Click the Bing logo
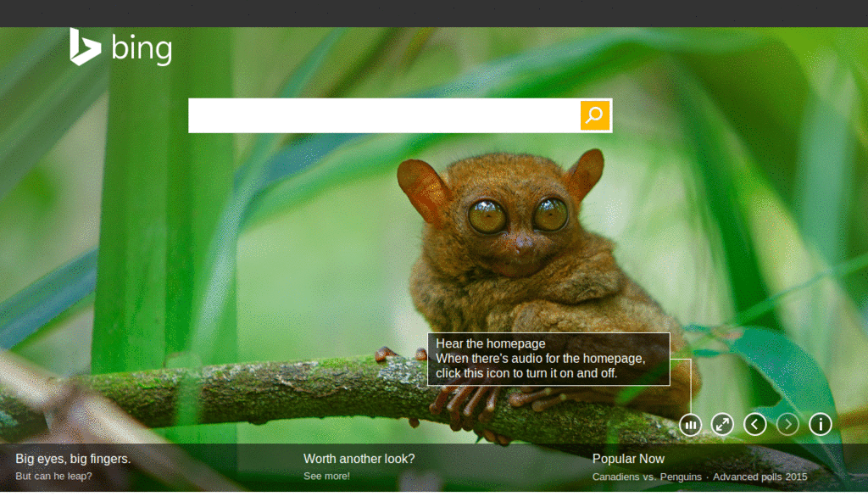This screenshot has height=502, width=868. coord(120,47)
